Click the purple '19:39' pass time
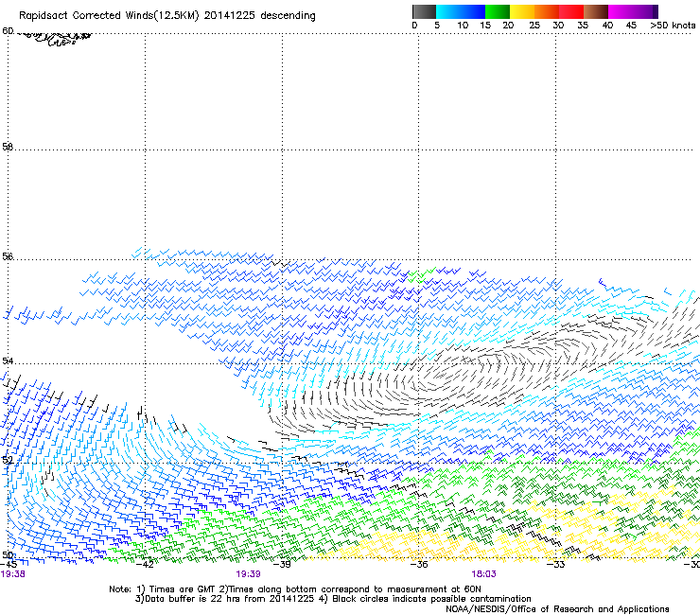Screen dimensions: 700x615 pos(248,574)
